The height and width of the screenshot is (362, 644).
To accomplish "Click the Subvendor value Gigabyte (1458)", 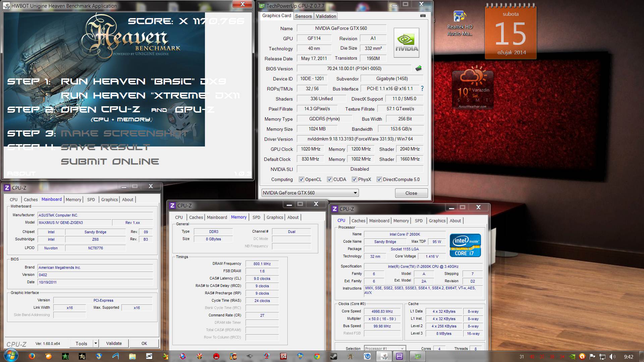I will (392, 78).
